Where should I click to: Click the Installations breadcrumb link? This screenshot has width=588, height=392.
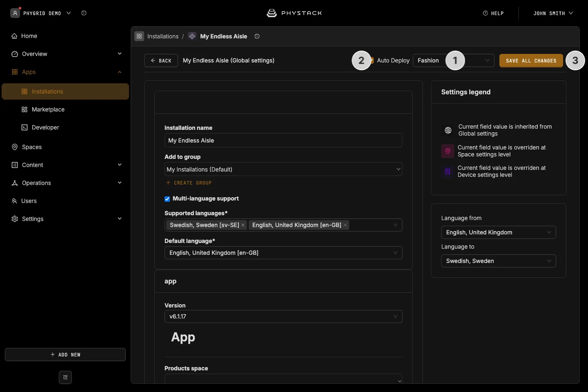coord(163,36)
